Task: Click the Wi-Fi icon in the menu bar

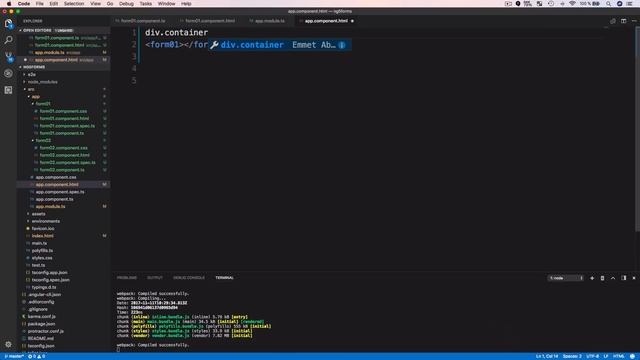Action: 572,4
